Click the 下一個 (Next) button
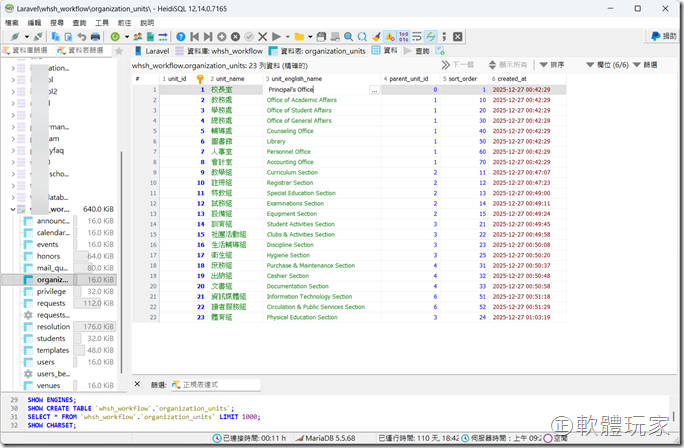 click(x=455, y=64)
